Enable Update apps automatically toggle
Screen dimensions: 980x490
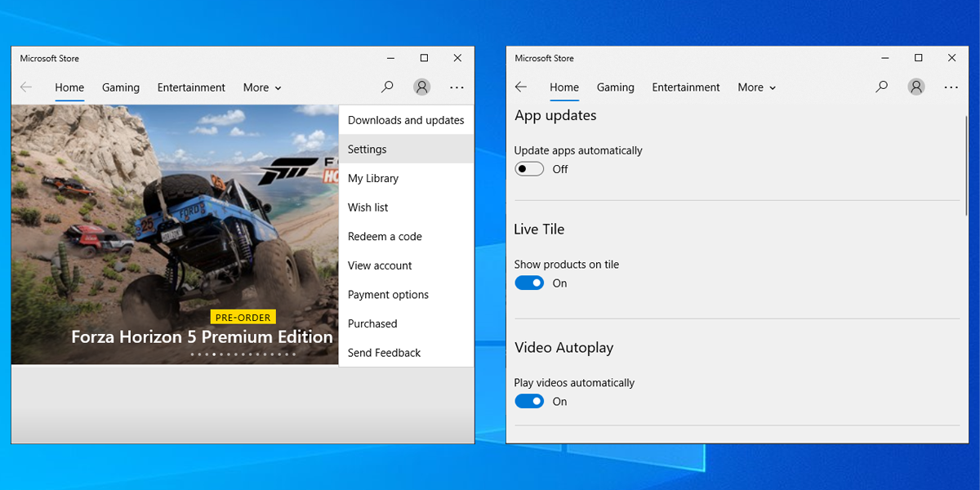click(x=529, y=169)
